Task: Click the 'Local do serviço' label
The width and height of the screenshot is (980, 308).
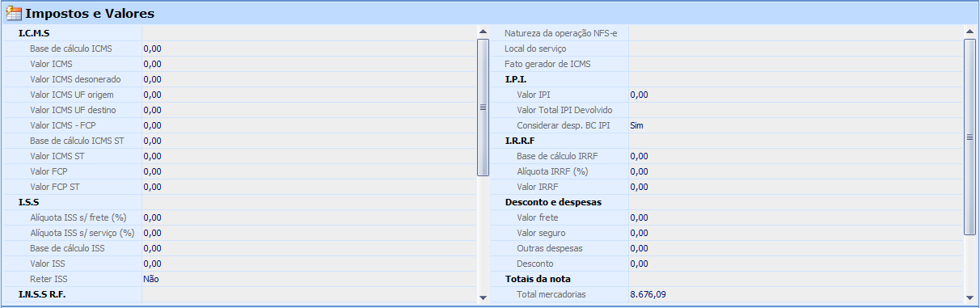Action: [x=535, y=49]
